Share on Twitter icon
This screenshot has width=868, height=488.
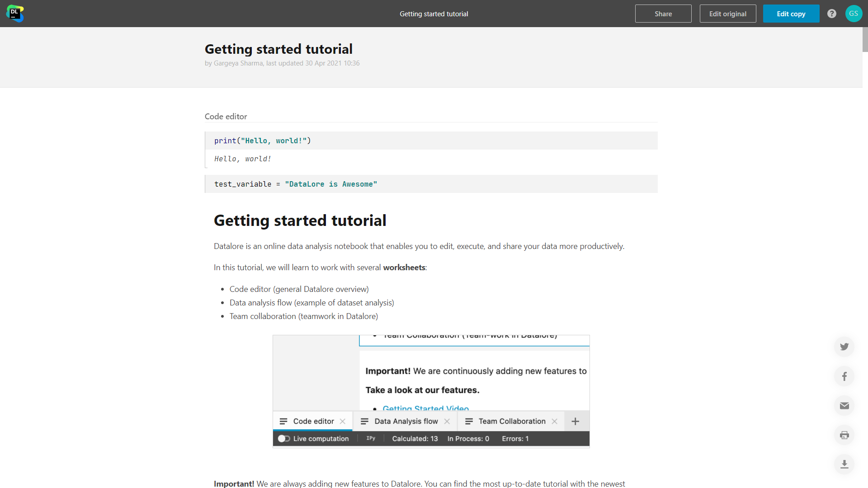pos(844,347)
